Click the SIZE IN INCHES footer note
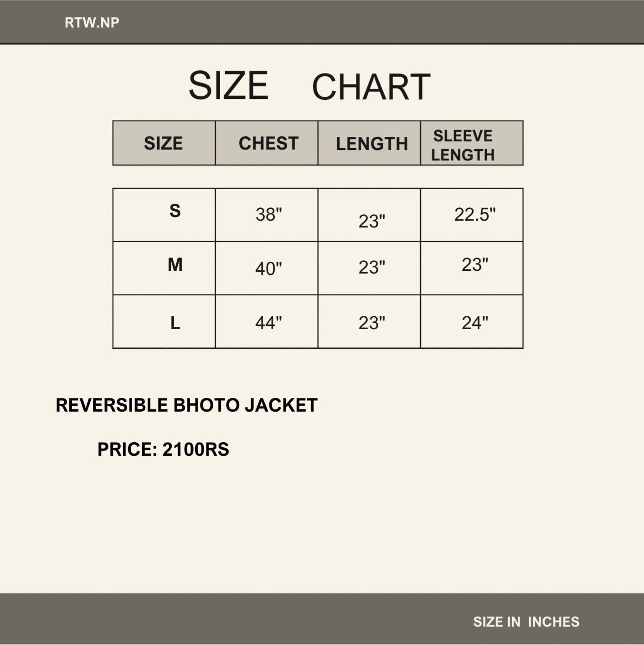644x645 pixels. (526, 622)
